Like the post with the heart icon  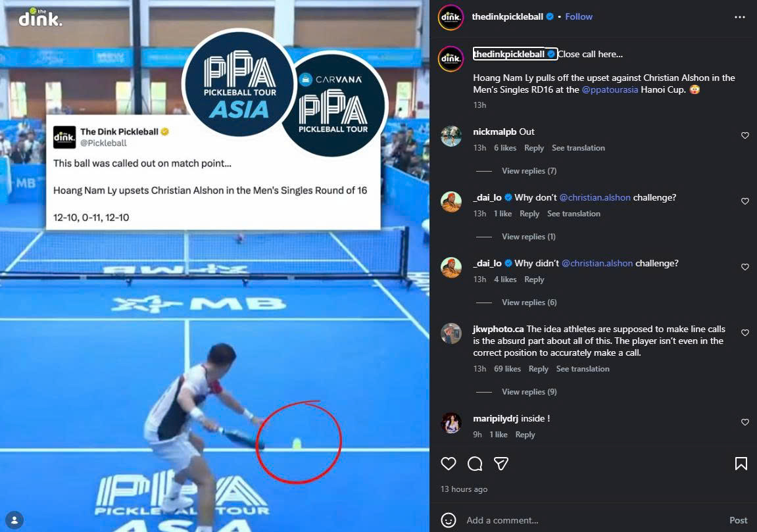point(448,464)
